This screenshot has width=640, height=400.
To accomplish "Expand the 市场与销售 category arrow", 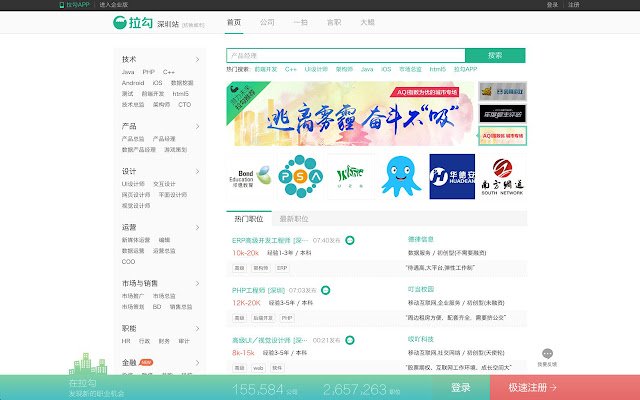I will 197,283.
